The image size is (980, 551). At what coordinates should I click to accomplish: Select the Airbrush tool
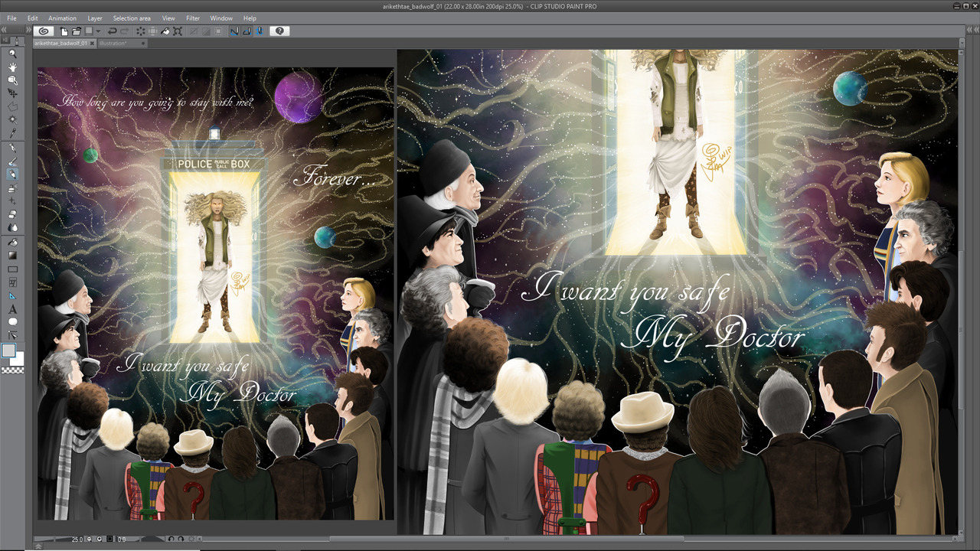[x=12, y=187]
